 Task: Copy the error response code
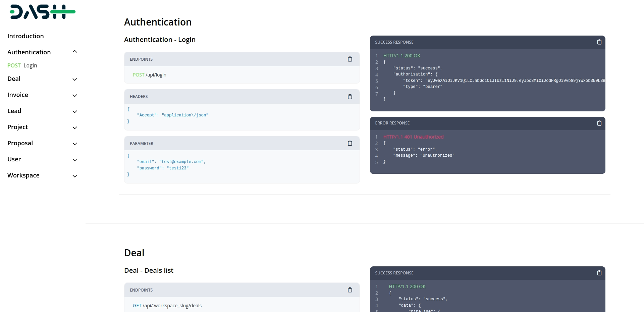pos(599,123)
